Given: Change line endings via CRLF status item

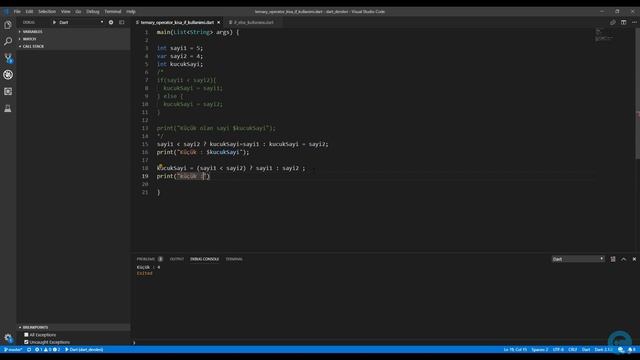Looking at the screenshot, I should [x=573, y=350].
